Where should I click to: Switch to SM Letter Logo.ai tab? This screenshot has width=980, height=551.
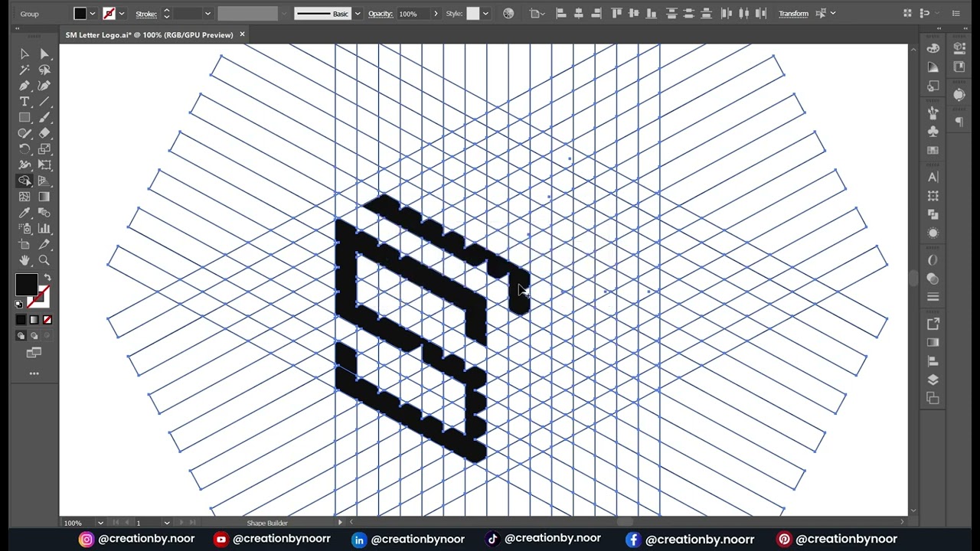tap(149, 34)
